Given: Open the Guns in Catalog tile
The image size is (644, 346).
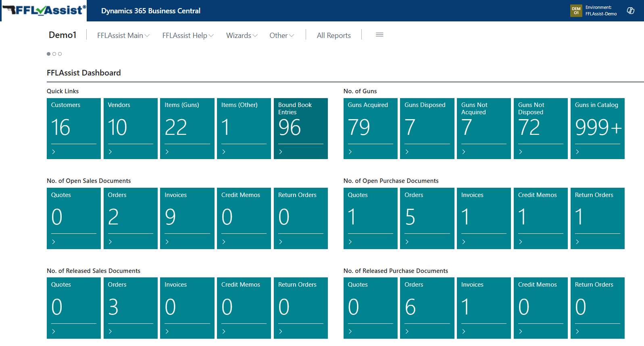Looking at the screenshot, I should (598, 128).
